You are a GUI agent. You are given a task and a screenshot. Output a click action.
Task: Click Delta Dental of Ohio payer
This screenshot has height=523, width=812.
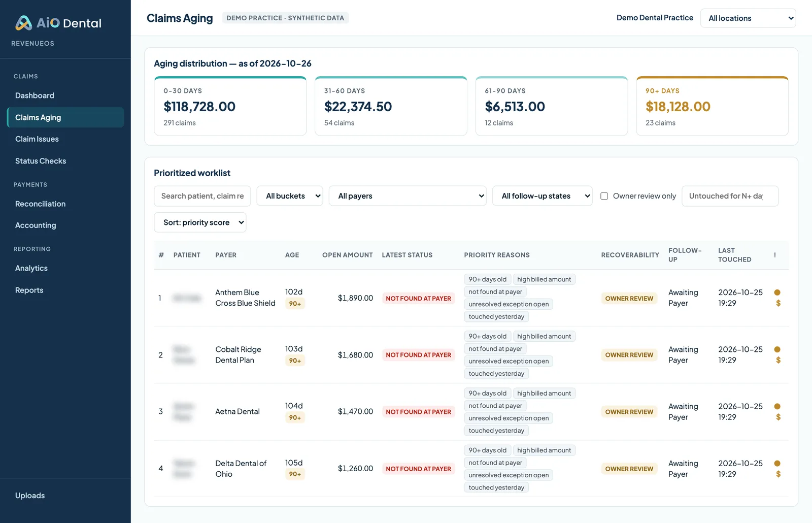click(x=241, y=469)
